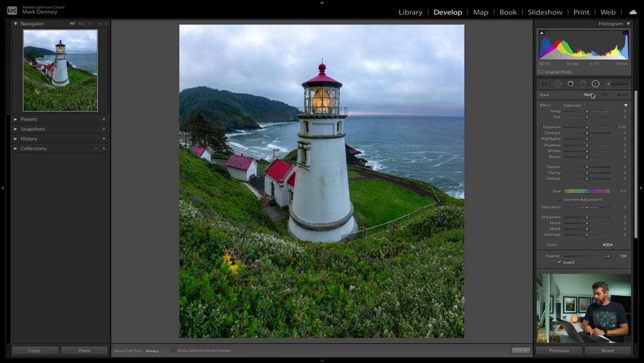The width and height of the screenshot is (644, 363).
Task: Create a new snapshot with the plus icon
Action: pyautogui.click(x=104, y=129)
